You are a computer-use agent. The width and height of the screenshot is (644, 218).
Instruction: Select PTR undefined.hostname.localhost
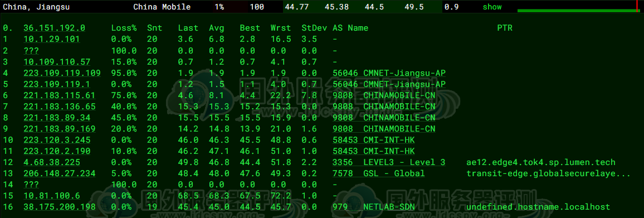pos(538,206)
